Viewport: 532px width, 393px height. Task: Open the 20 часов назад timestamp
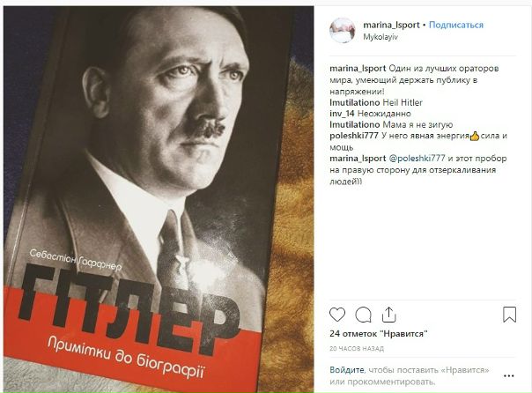(x=357, y=349)
